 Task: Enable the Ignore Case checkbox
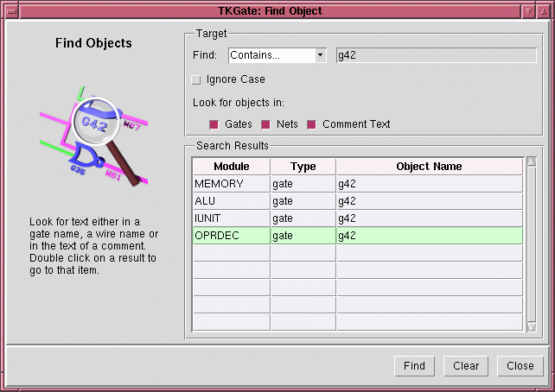[196, 79]
